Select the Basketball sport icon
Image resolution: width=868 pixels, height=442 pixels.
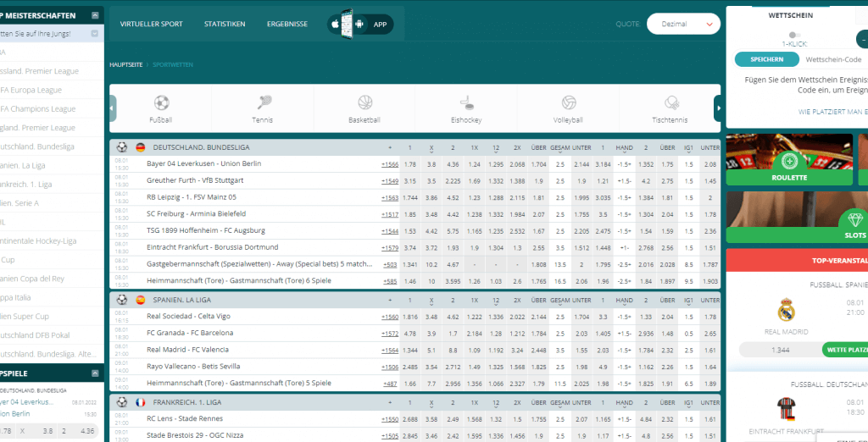tap(365, 103)
